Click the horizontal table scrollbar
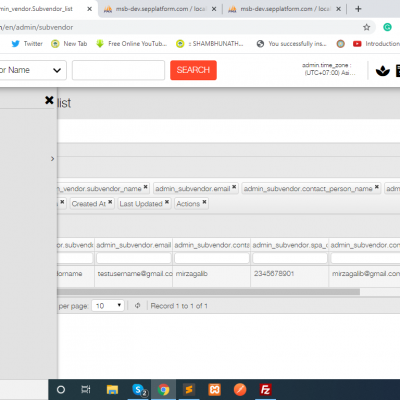 pos(208,292)
